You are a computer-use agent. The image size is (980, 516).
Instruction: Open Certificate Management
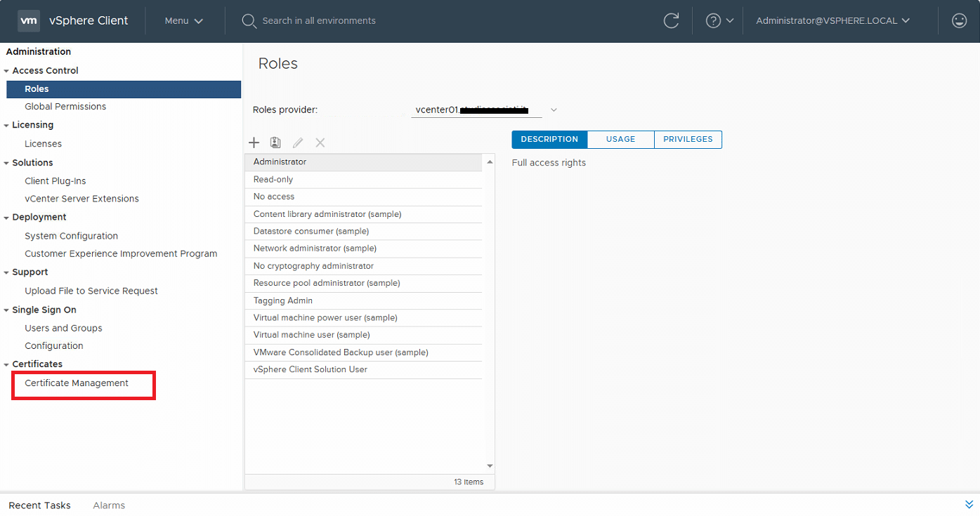tap(77, 383)
